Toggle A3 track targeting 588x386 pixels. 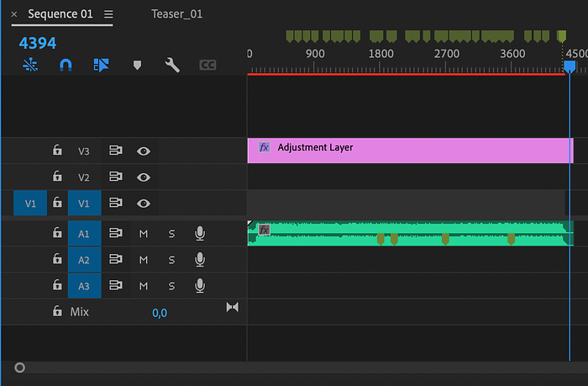84,286
